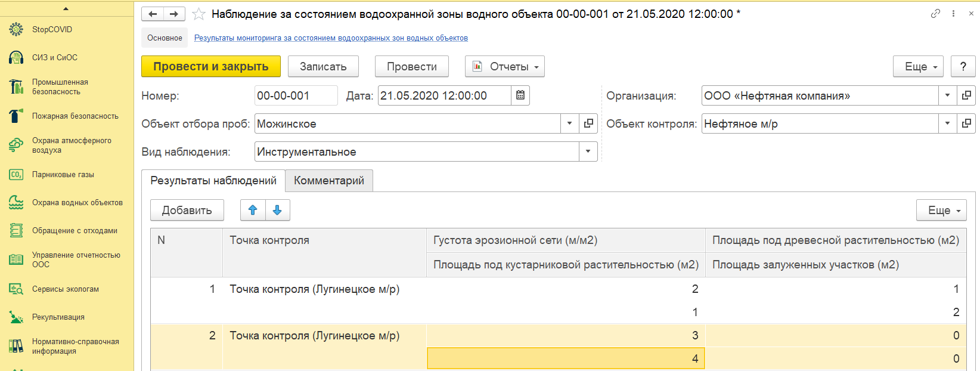Open Управление отчетностью ООС icon

click(x=16, y=259)
